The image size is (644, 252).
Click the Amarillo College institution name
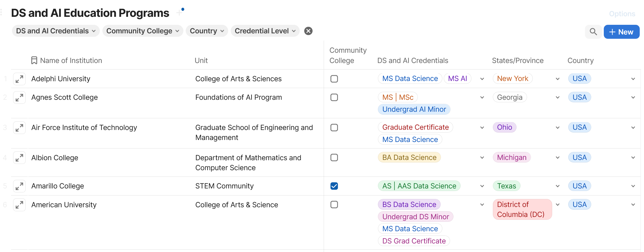click(58, 186)
